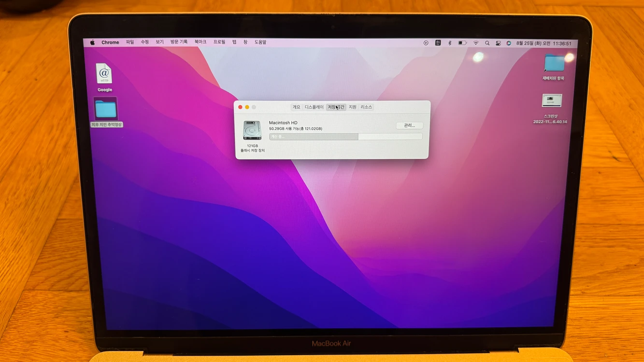Open the 프로필 menu
The width and height of the screenshot is (644, 362).
pos(219,42)
